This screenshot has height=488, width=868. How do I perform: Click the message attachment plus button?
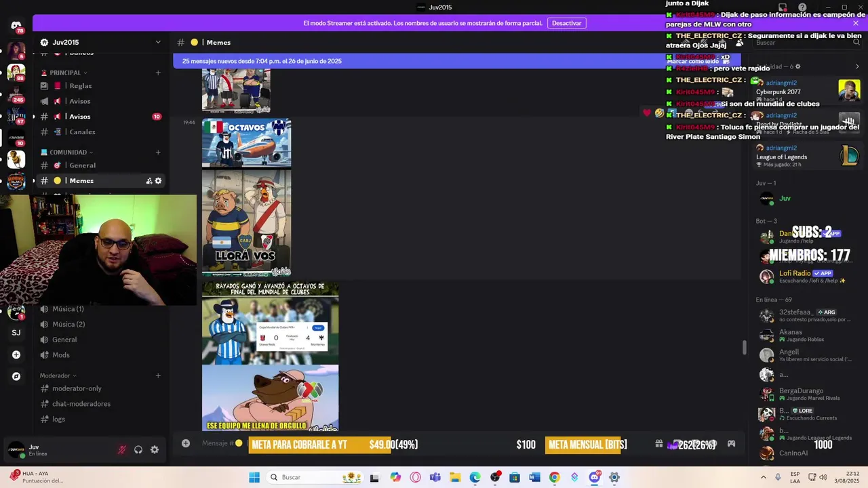click(186, 443)
